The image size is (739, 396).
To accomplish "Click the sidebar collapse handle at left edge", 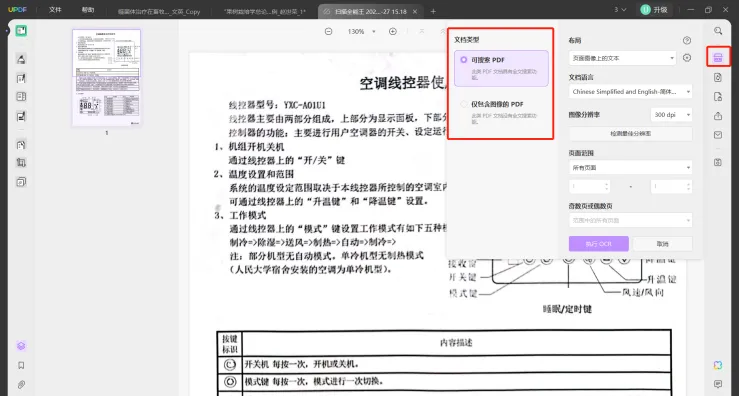I will 7,31.
